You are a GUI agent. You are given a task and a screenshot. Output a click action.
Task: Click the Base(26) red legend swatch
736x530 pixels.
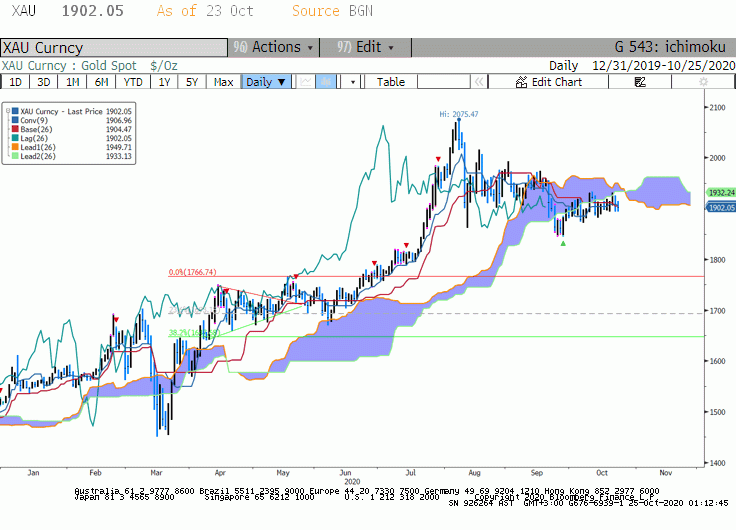point(15,129)
